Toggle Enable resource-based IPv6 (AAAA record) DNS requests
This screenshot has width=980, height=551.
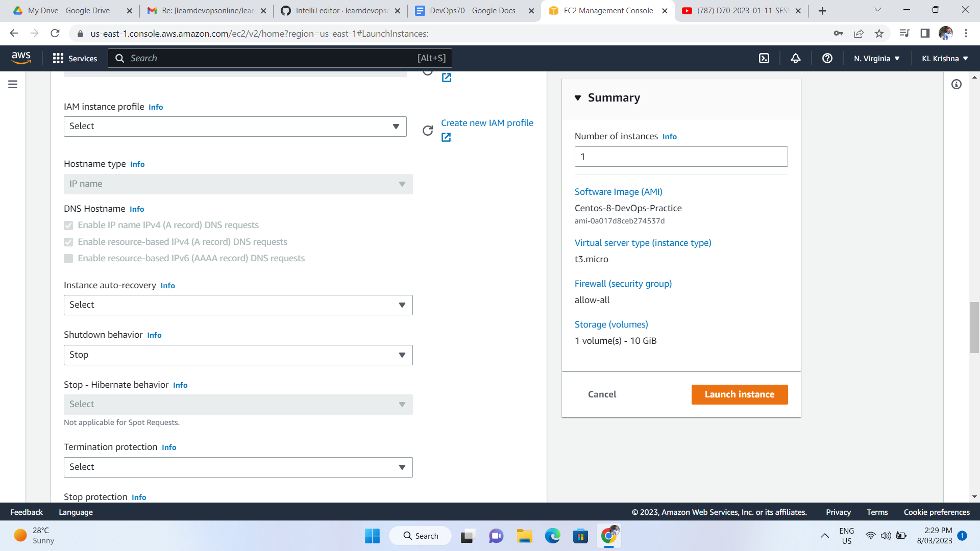click(68, 259)
